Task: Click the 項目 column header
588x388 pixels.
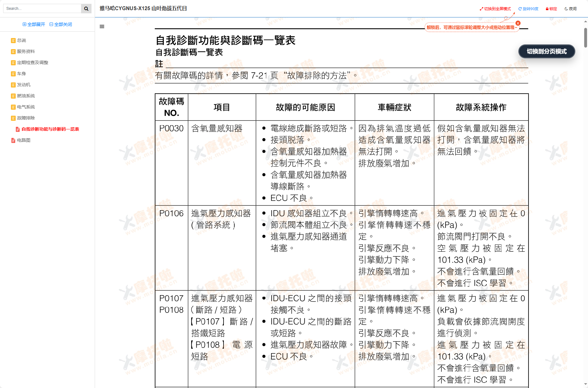Action: pos(222,107)
